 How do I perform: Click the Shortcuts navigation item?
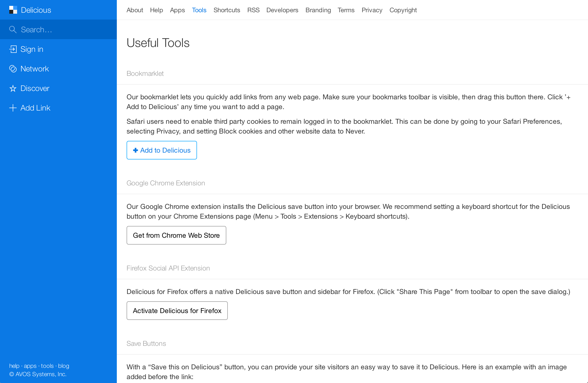pyautogui.click(x=227, y=10)
